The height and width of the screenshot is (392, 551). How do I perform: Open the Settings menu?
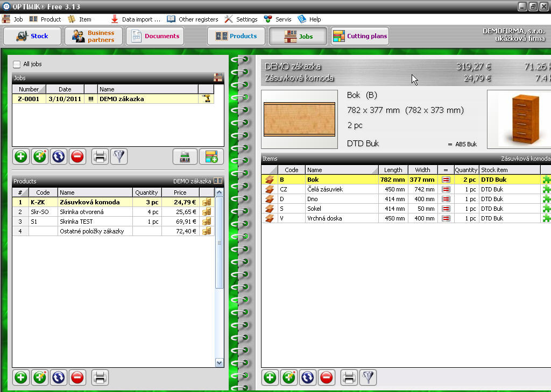241,19
